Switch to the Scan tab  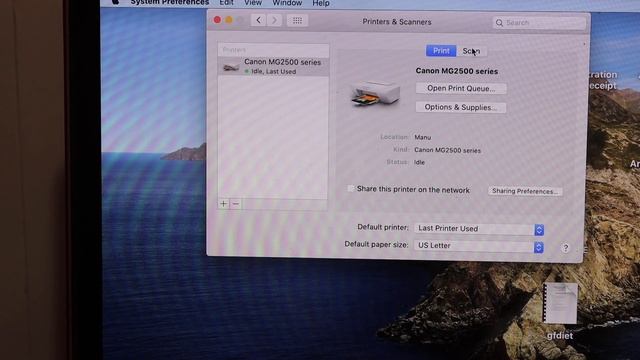[471, 51]
